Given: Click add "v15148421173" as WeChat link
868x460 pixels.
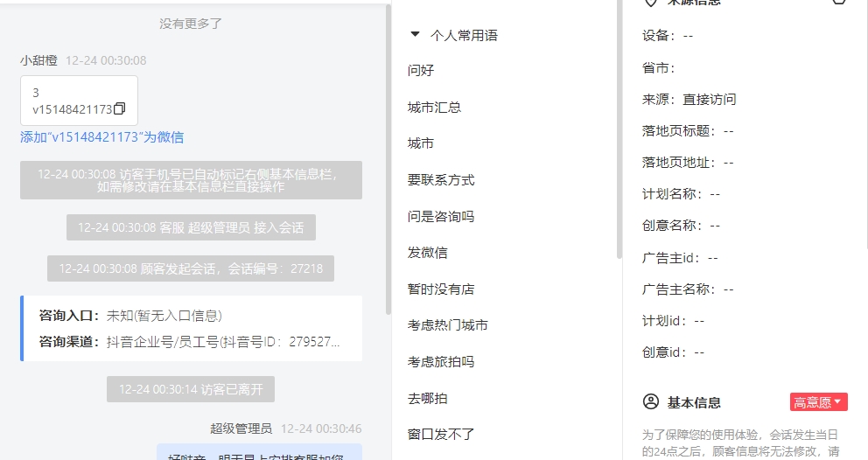Looking at the screenshot, I should [x=101, y=137].
